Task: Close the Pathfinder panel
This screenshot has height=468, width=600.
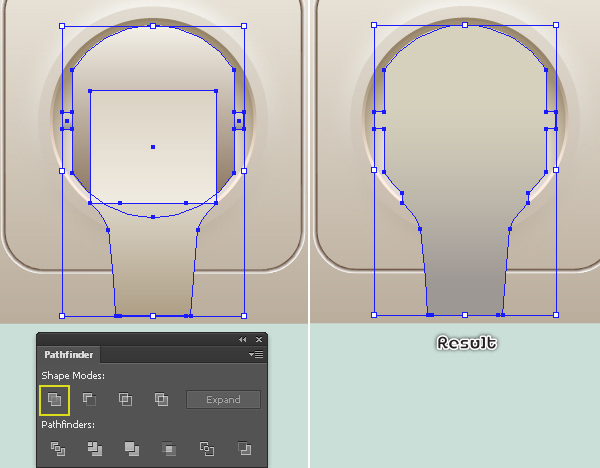Action: (259, 339)
